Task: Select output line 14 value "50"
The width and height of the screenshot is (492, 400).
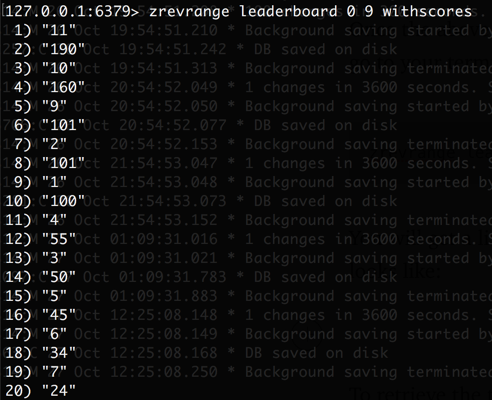Action: pyautogui.click(x=59, y=277)
